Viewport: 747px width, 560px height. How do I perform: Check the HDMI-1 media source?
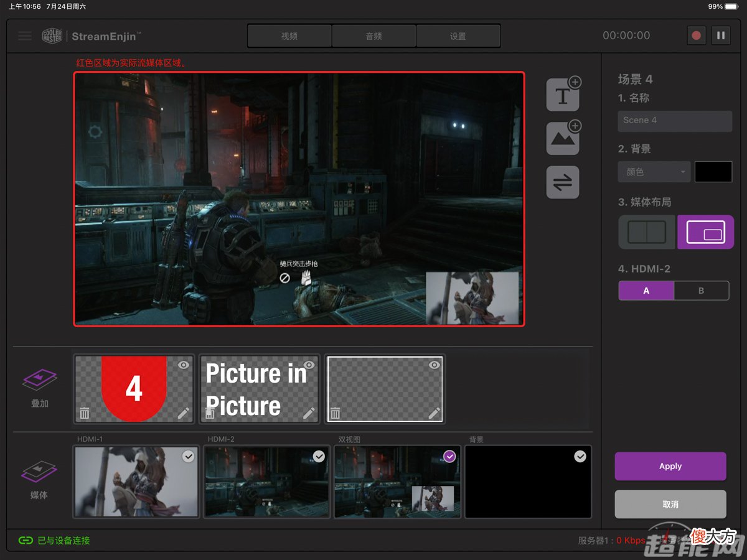188,457
